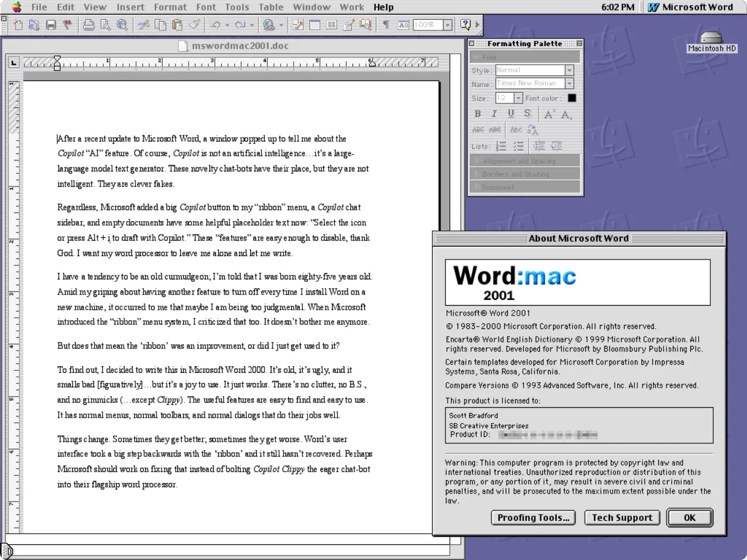Viewport: 747px width, 560px height.
Task: Click the Format Painter brush icon
Action: [195, 25]
